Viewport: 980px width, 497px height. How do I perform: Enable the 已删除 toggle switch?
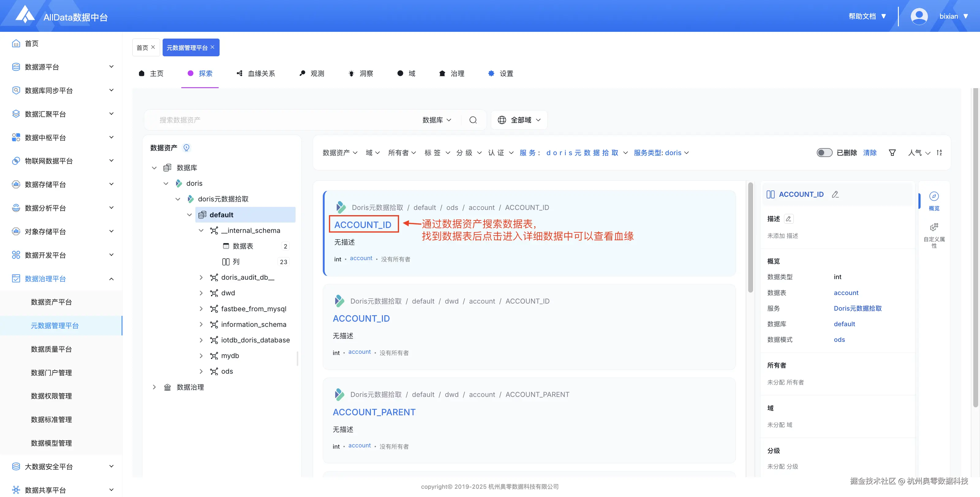coord(824,152)
